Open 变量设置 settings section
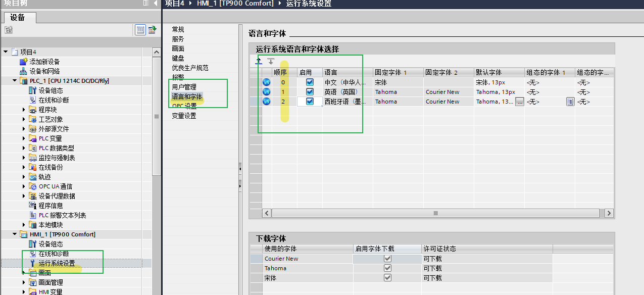The width and height of the screenshot is (644, 295). [x=184, y=116]
